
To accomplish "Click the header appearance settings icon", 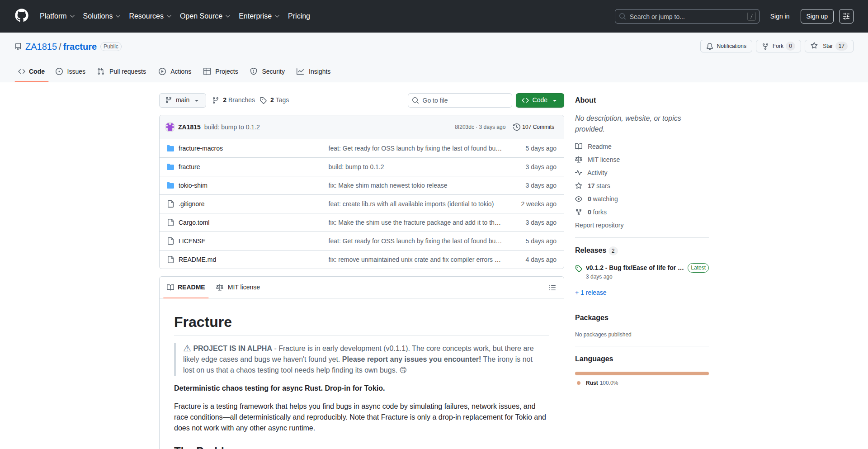I will pos(846,16).
